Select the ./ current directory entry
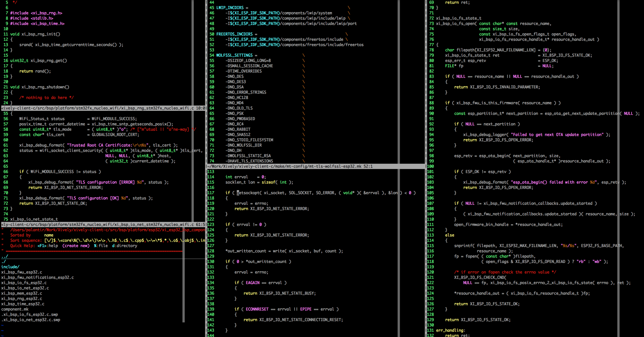 [4, 261]
